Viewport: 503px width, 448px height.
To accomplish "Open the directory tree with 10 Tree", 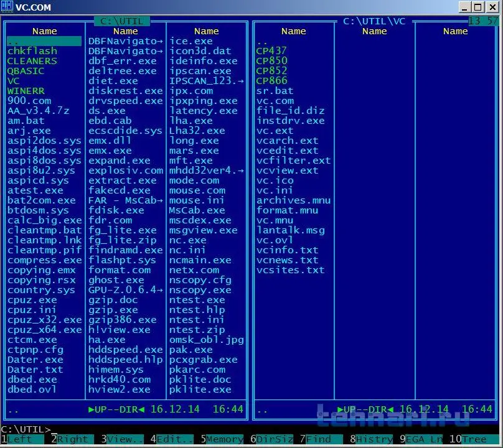I will pos(474,439).
